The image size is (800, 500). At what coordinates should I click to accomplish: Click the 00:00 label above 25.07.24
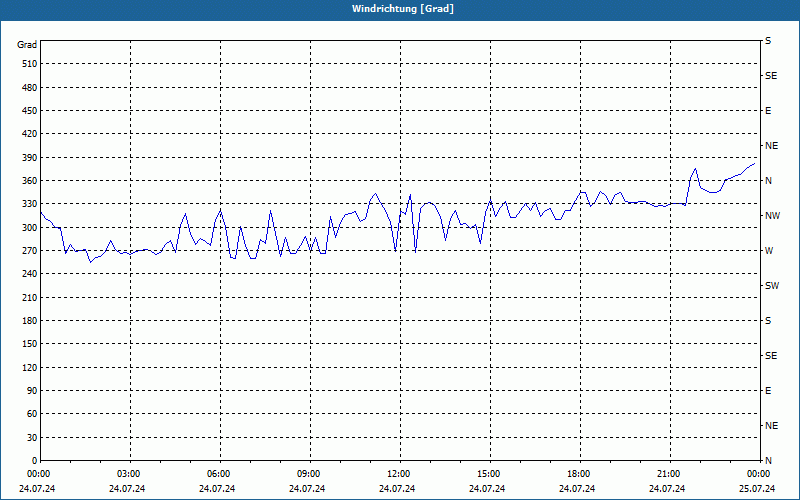[x=758, y=474]
